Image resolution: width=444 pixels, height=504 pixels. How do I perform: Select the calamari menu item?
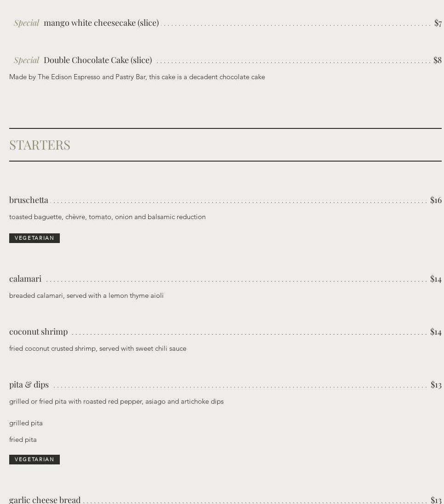(25, 278)
